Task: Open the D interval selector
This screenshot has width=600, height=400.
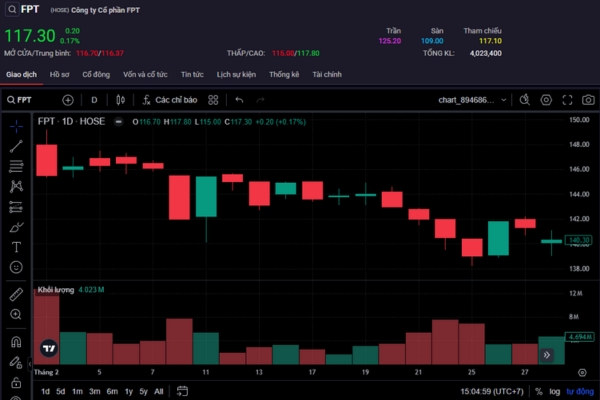Action: pos(94,100)
